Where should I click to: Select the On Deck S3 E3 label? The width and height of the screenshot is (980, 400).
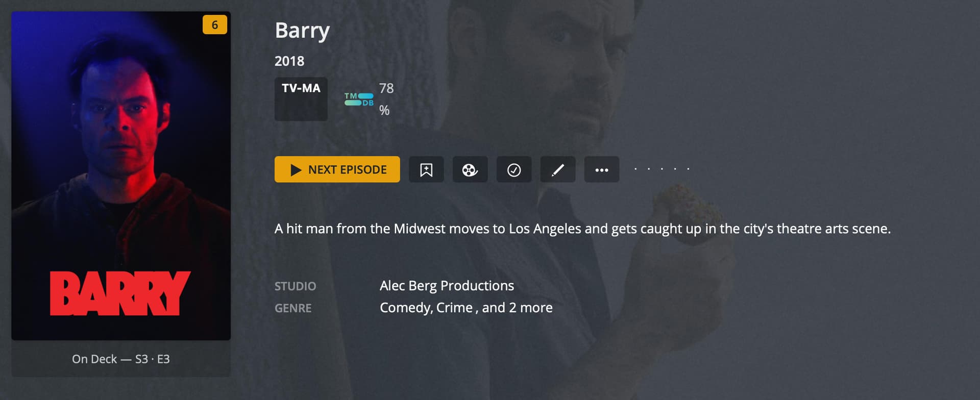(x=121, y=359)
